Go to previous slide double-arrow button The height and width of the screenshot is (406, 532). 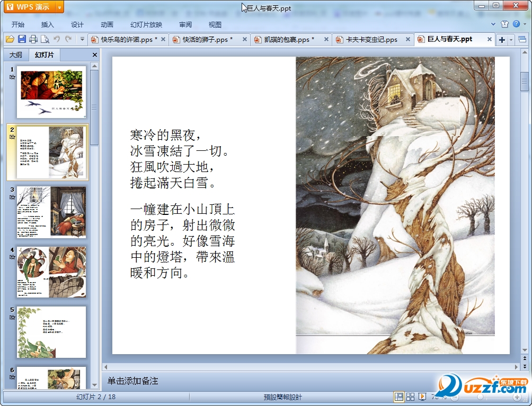coord(525,358)
